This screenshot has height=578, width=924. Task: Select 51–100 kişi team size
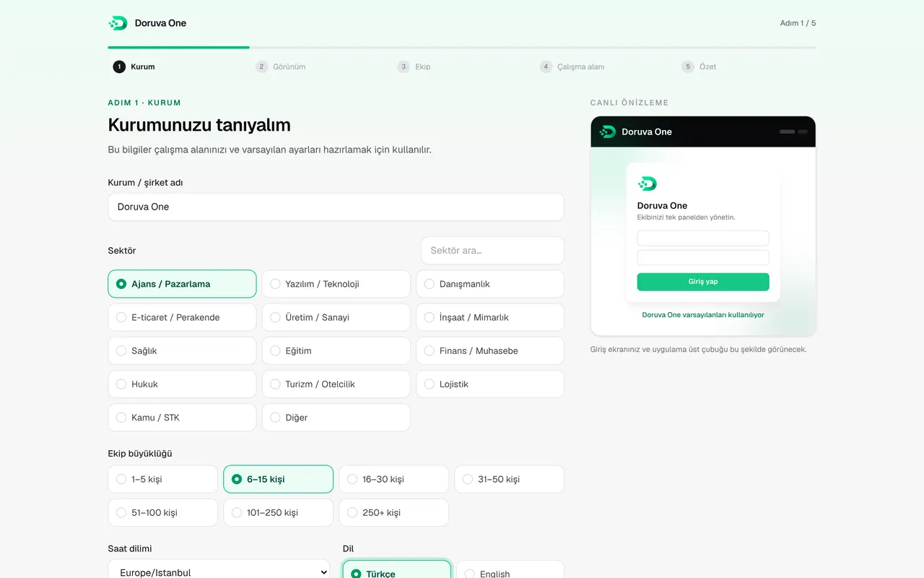coord(162,512)
